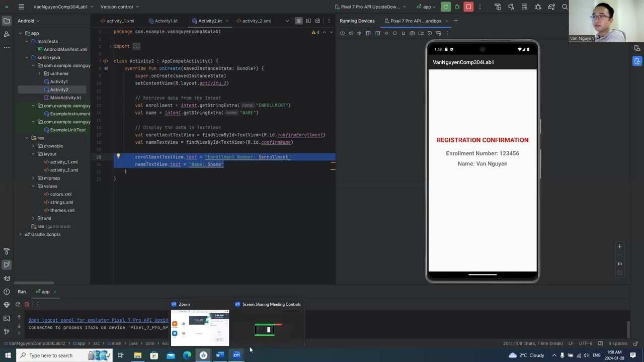Open strings.xml in project tree

click(61, 202)
